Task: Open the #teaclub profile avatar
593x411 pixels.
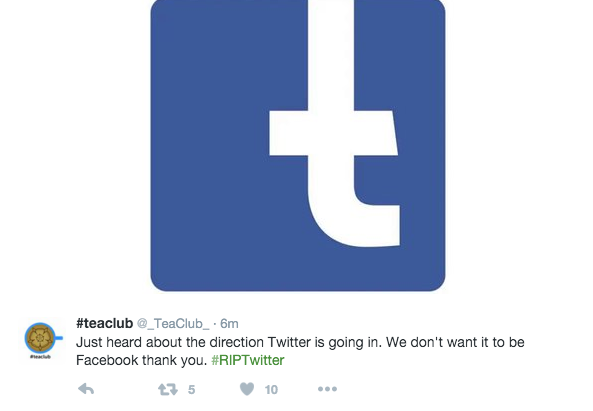Action: (x=41, y=340)
